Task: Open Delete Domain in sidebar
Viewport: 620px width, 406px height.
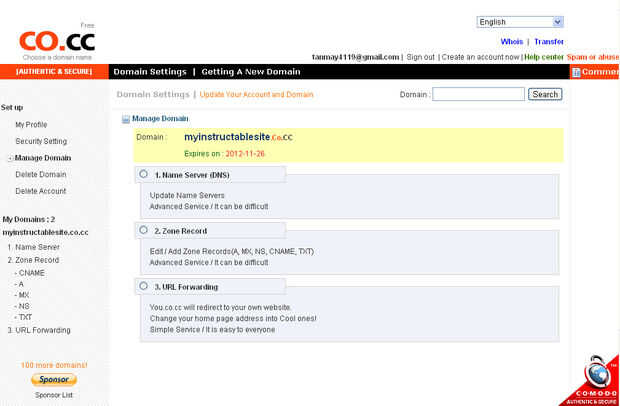Action: 41,175
